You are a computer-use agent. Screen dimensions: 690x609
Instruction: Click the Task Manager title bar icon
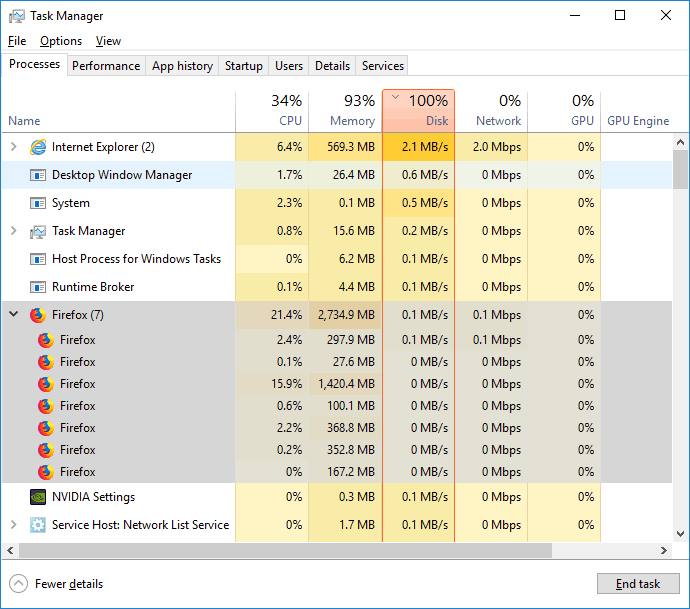17,16
